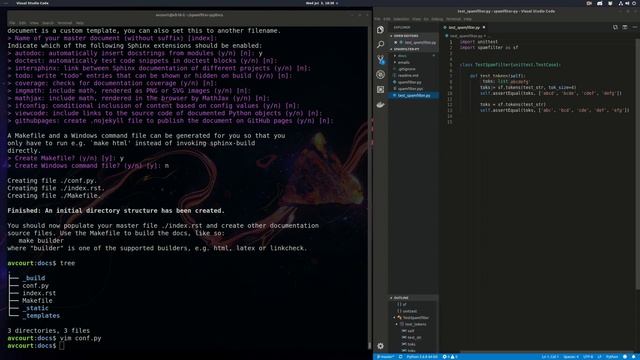The height and width of the screenshot is (360, 640).
Task: Click Ln, Col cursor position in status bar
Action: click(x=550, y=357)
